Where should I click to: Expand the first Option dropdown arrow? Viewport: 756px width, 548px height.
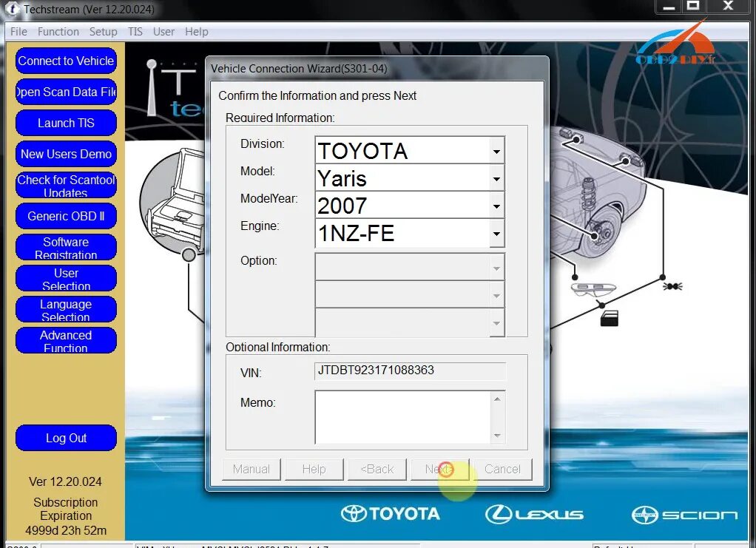[496, 268]
